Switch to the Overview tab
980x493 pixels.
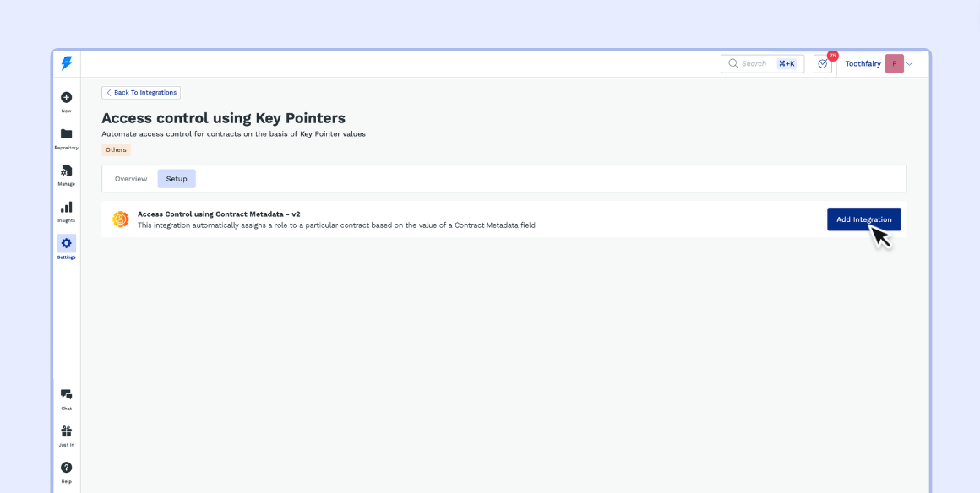pos(131,179)
